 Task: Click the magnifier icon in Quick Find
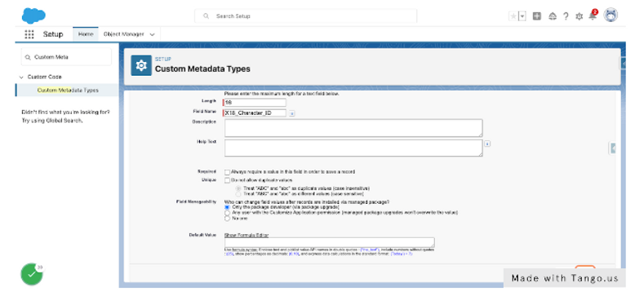pos(28,57)
